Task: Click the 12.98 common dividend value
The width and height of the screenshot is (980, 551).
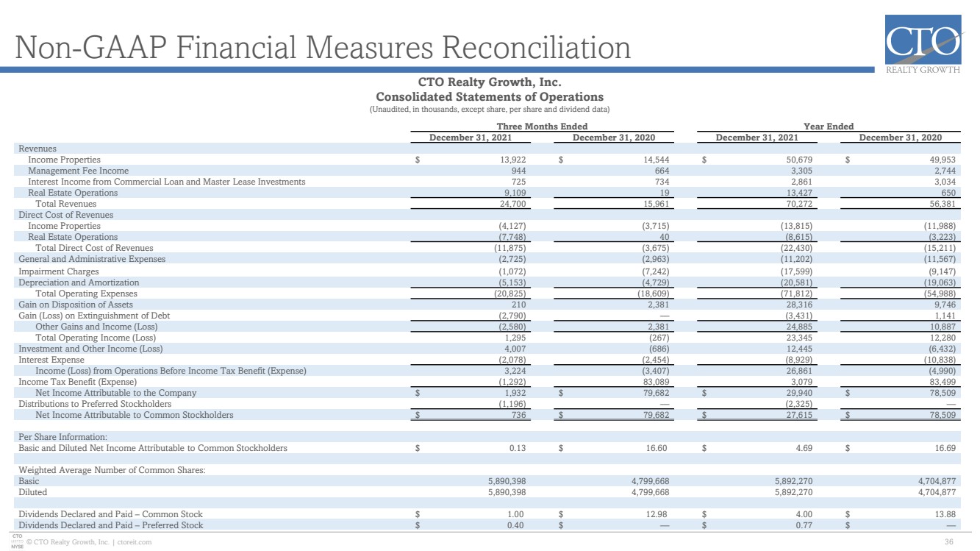Action: point(658,514)
